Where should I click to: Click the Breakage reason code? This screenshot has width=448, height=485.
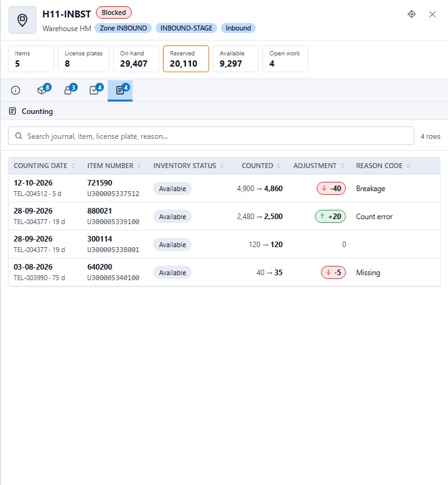370,189
